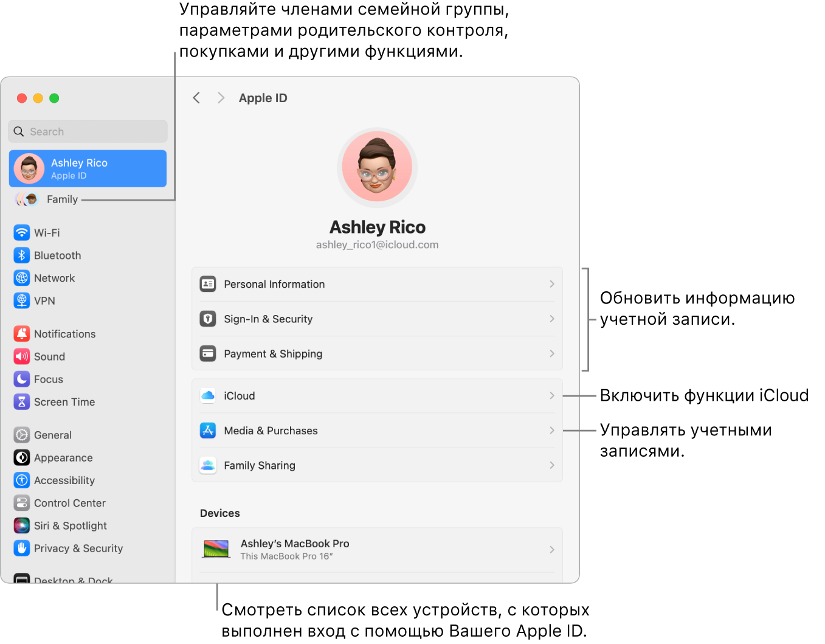The height and width of the screenshot is (644, 825).
Task: Open the General gear icon
Action: 22,435
